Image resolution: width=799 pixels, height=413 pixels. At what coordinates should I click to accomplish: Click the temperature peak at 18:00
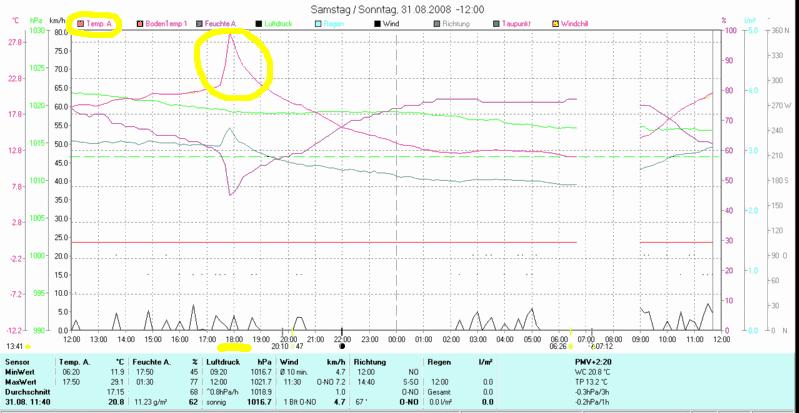click(231, 35)
